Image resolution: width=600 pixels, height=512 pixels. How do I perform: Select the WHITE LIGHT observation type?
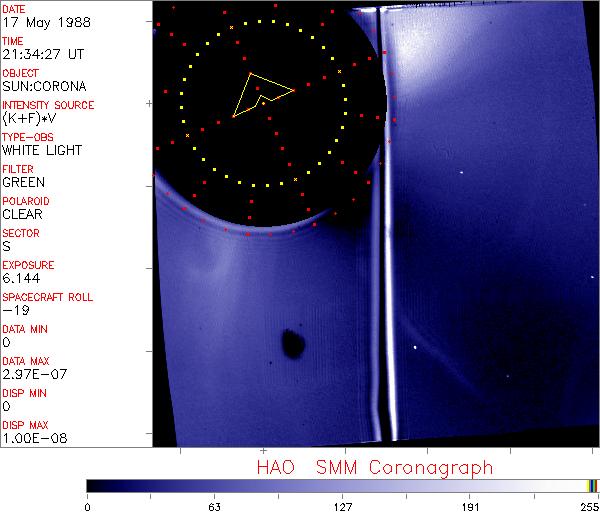[41, 151]
